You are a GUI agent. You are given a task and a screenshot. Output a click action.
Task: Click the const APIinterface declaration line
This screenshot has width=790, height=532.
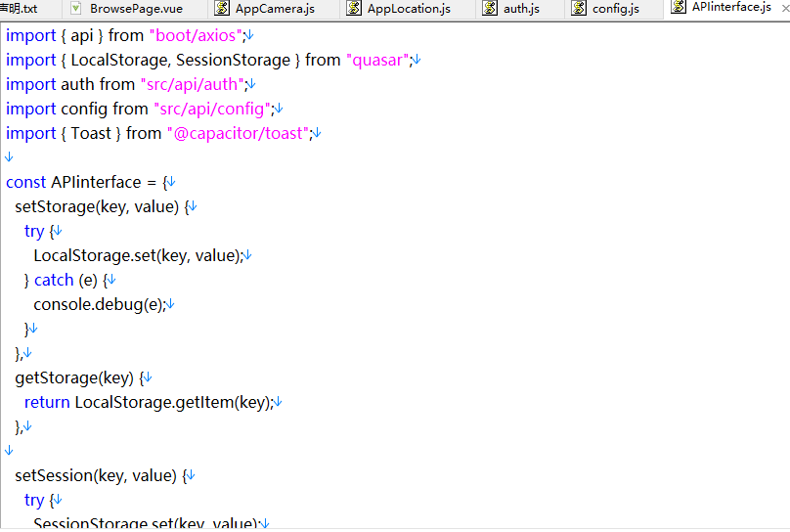pyautogui.click(x=86, y=182)
